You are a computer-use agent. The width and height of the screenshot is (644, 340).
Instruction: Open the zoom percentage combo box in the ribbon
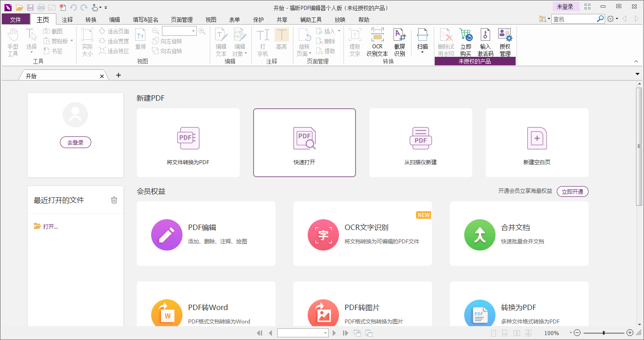coord(179,31)
